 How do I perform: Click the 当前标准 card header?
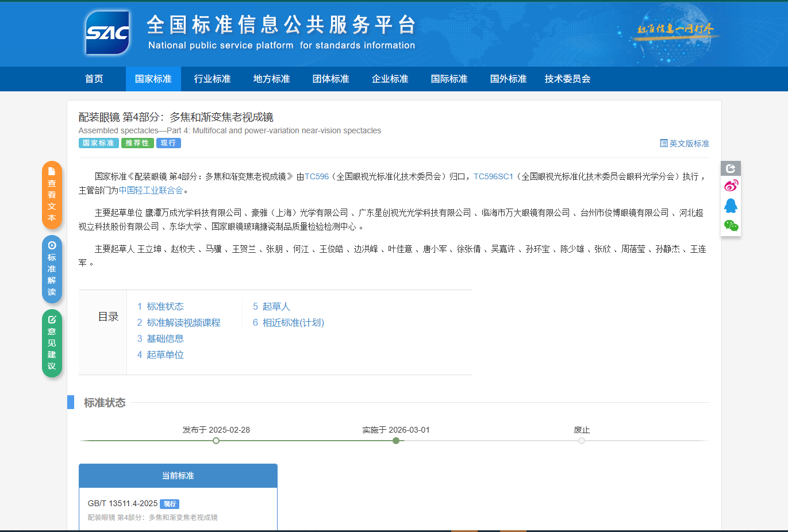tap(178, 476)
